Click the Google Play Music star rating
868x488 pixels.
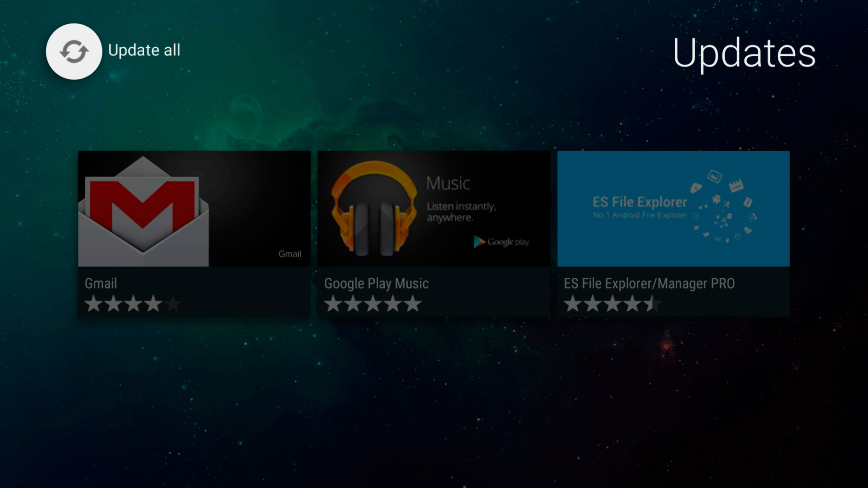[373, 304]
